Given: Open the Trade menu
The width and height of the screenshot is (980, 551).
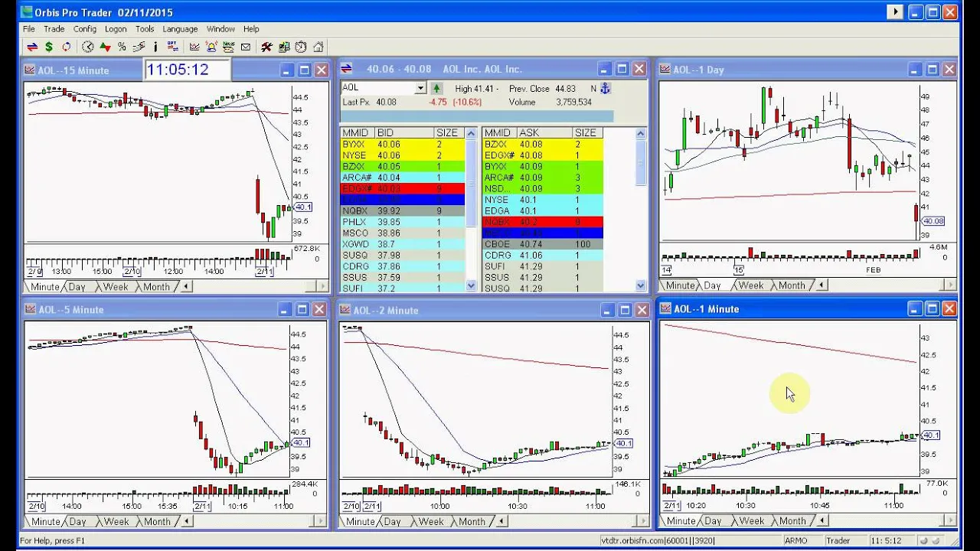Looking at the screenshot, I should (x=54, y=29).
